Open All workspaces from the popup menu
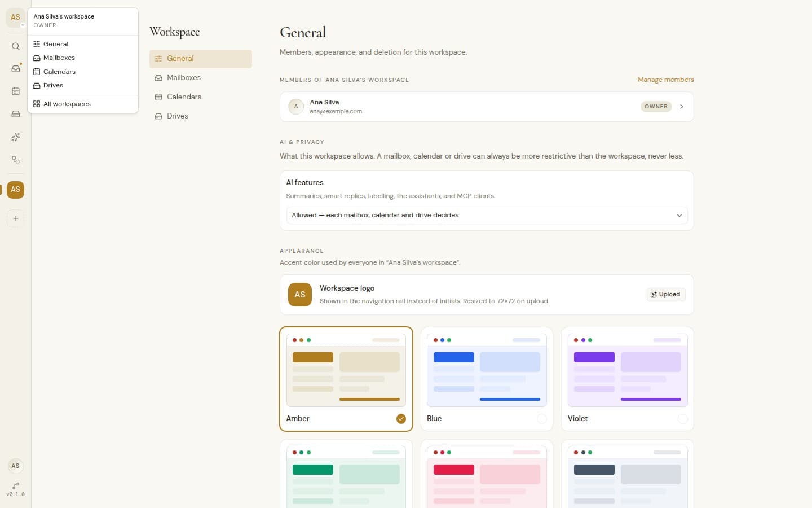Viewport: 812px width, 508px height. click(83, 104)
